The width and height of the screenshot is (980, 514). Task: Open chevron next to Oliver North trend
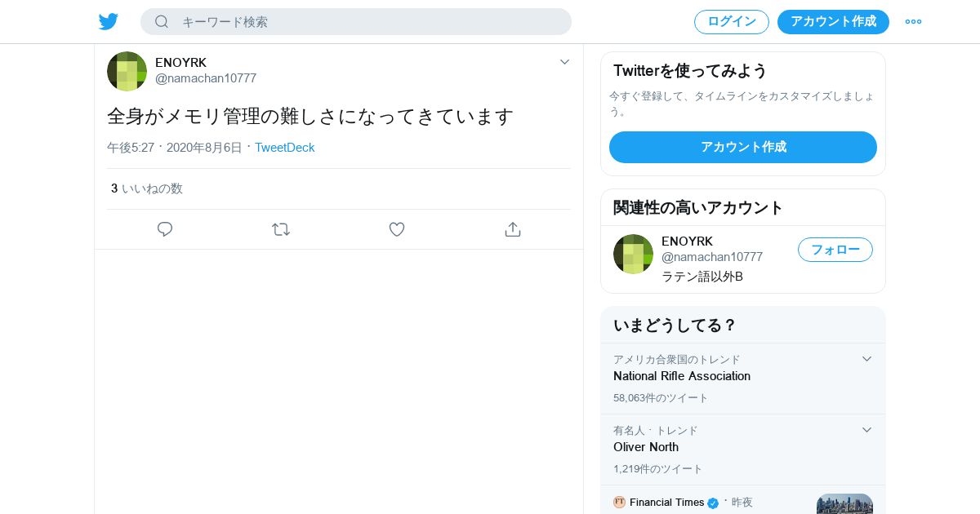click(x=866, y=430)
